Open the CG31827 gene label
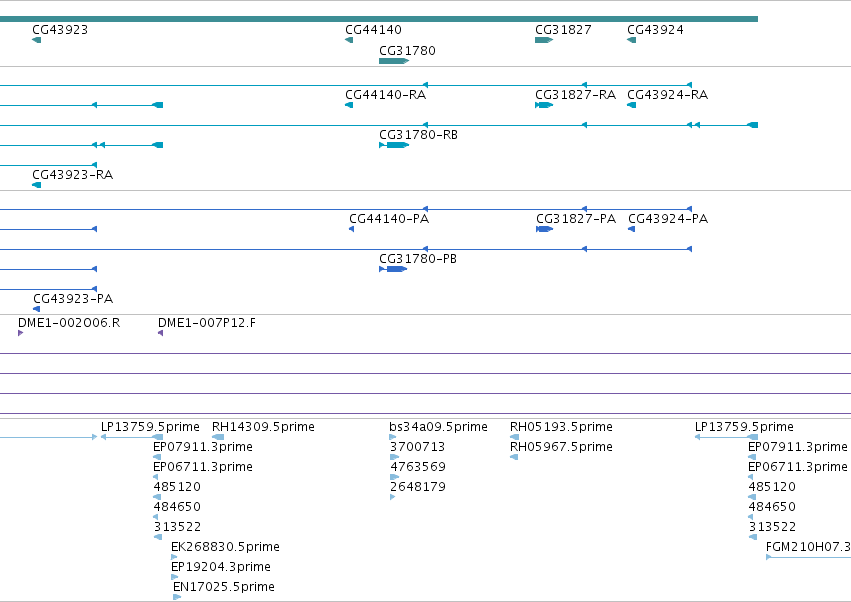This screenshot has width=851, height=602. pos(563,30)
